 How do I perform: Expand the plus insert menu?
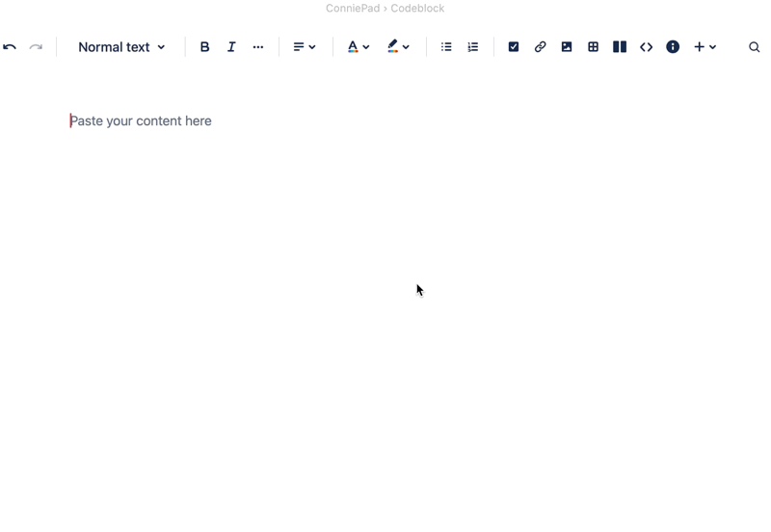pos(705,47)
